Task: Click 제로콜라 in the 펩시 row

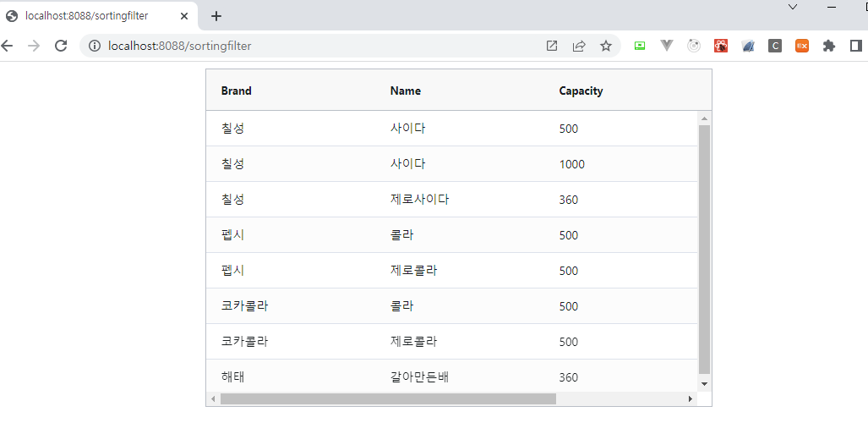Action: tap(413, 271)
